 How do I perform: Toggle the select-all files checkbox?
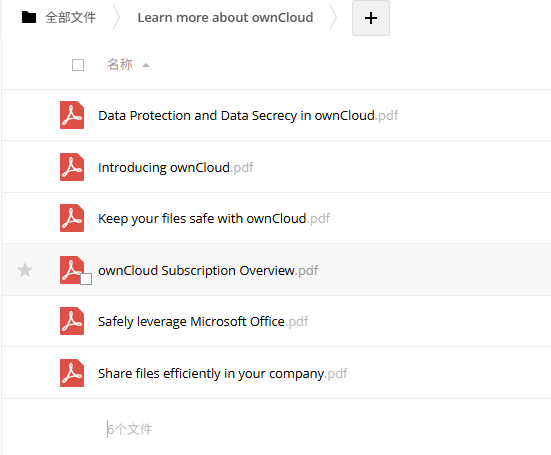[78, 65]
